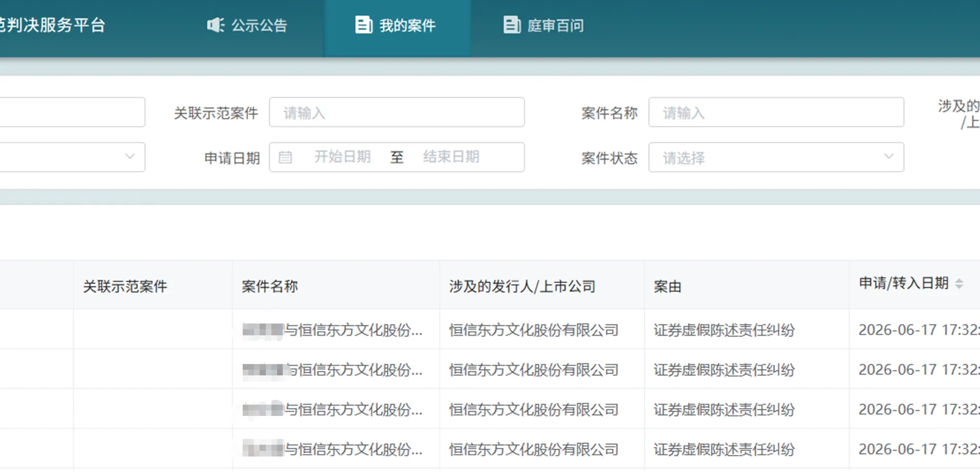980x475 pixels.
Task: Click the document icon beside 我的案件
Action: (x=363, y=25)
